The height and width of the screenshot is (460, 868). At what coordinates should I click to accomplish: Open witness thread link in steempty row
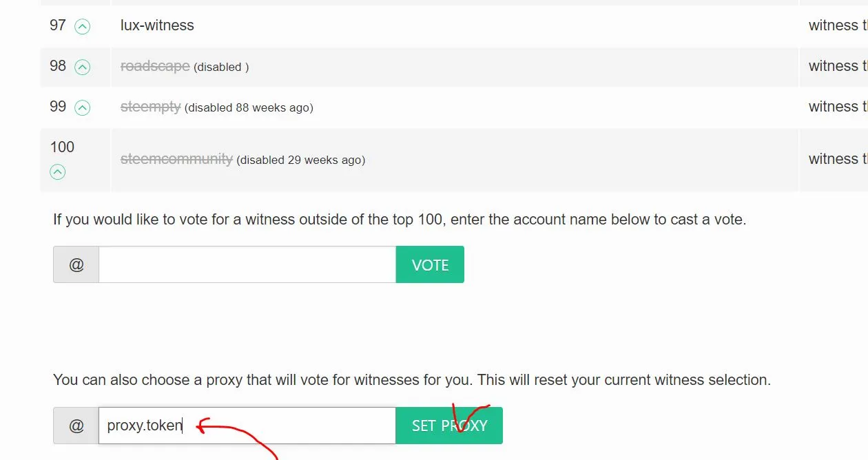836,107
